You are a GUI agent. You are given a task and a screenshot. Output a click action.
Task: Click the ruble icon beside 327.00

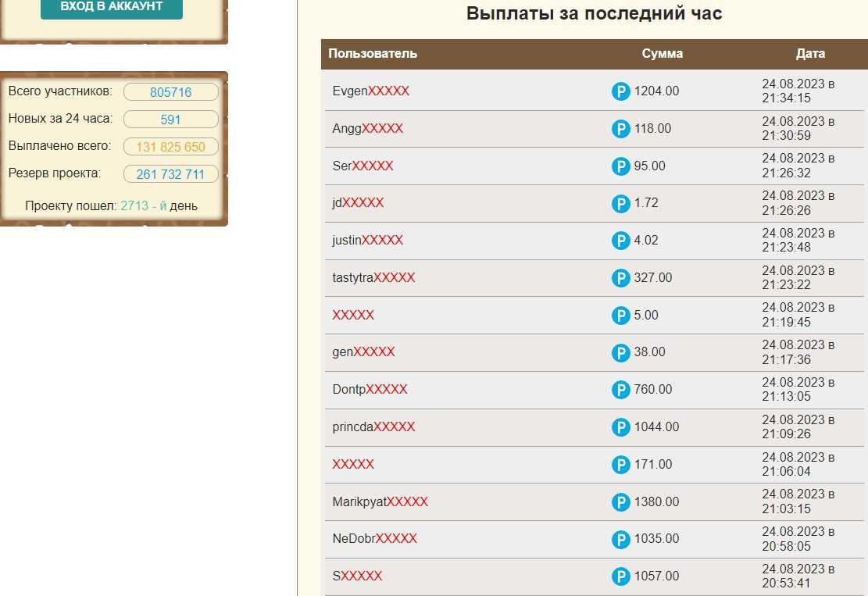point(620,278)
